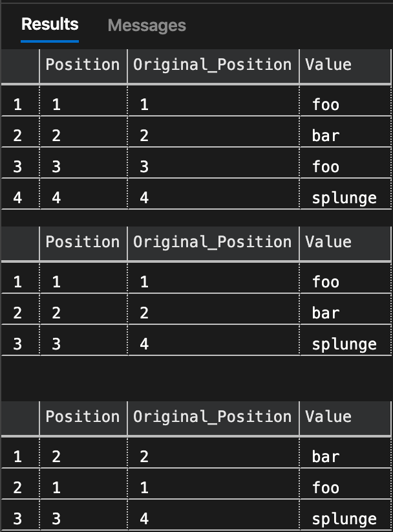This screenshot has width=393, height=532.
Task: Click the 'foo' value in third grid
Action: point(325,487)
